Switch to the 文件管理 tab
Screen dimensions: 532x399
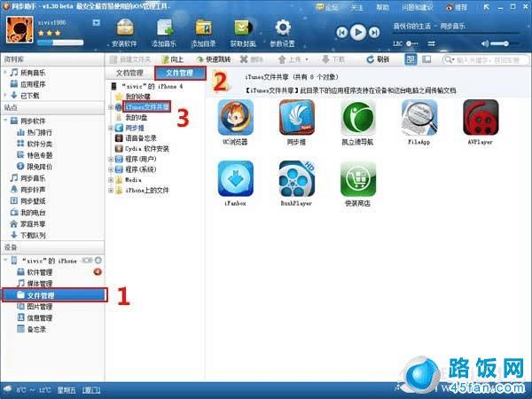[x=180, y=73]
